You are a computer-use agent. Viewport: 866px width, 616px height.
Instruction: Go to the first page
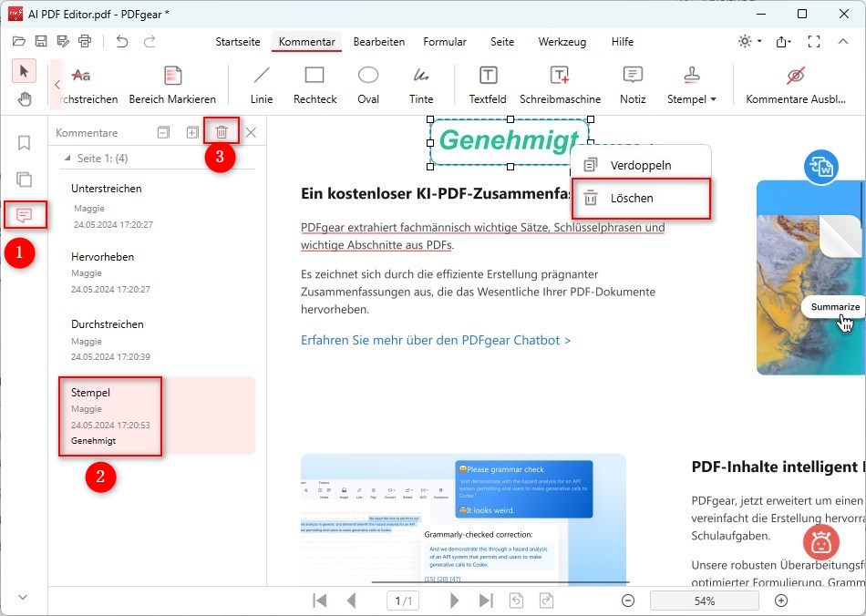[x=320, y=601]
